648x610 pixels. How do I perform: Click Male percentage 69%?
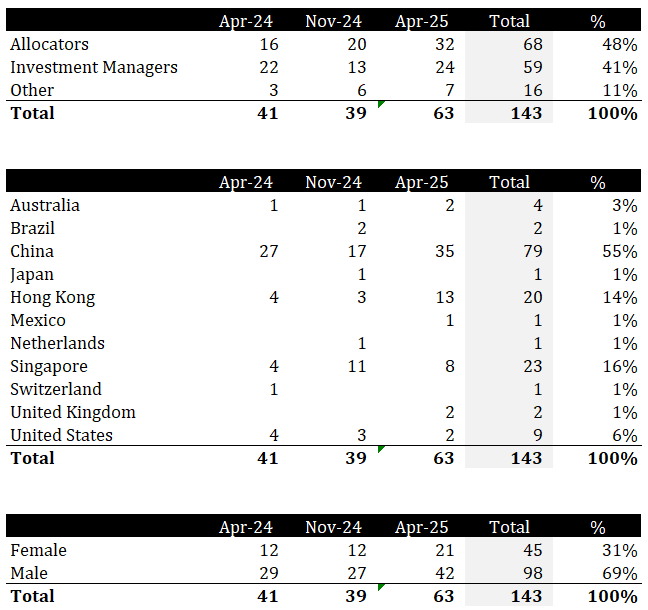(x=619, y=573)
